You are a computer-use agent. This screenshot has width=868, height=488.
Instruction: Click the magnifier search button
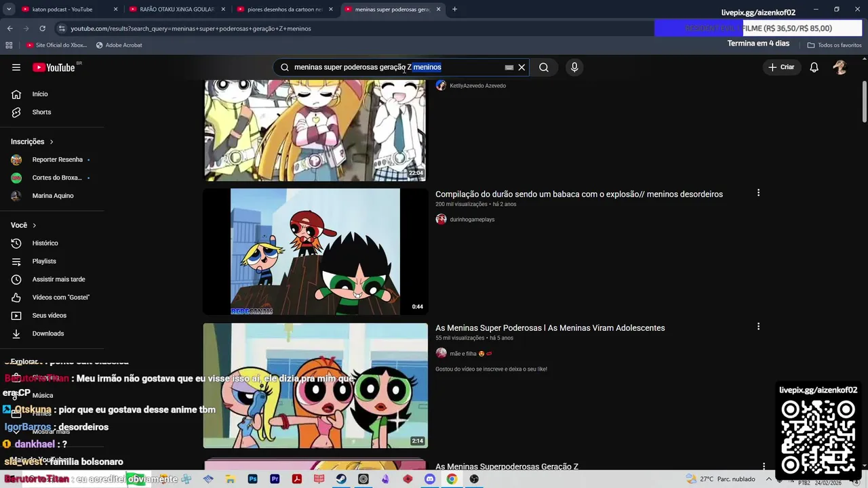coord(544,67)
